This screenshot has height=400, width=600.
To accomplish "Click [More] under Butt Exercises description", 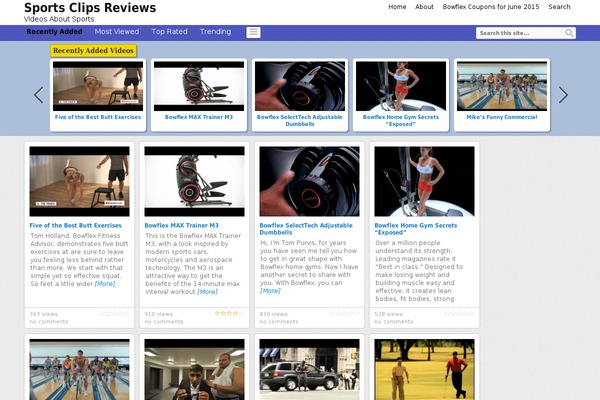I will (x=105, y=284).
